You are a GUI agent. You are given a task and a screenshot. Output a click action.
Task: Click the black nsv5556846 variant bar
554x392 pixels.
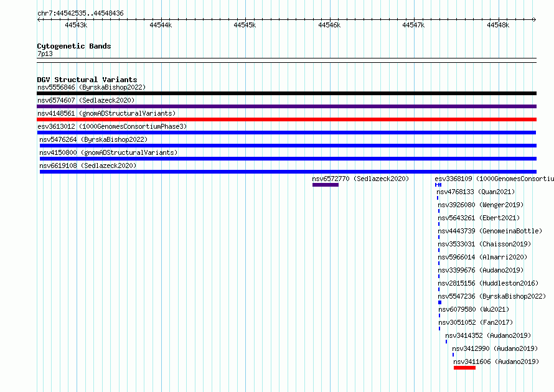(x=286, y=93)
